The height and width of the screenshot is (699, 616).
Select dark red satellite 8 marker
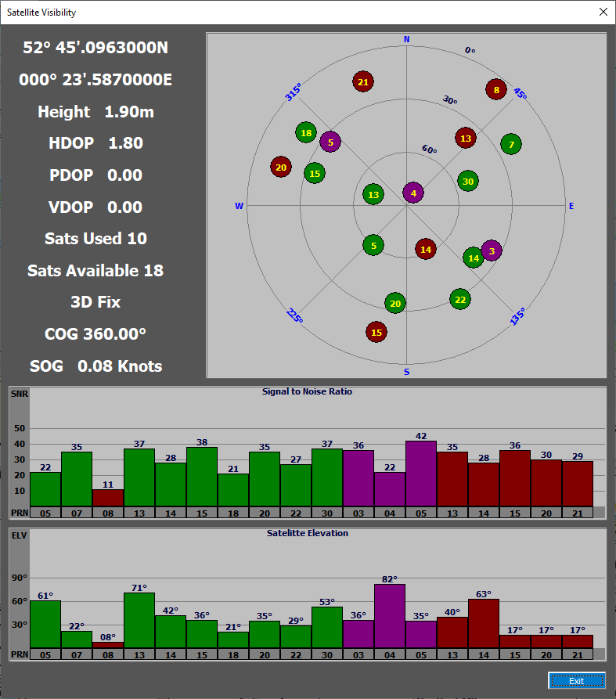point(495,90)
